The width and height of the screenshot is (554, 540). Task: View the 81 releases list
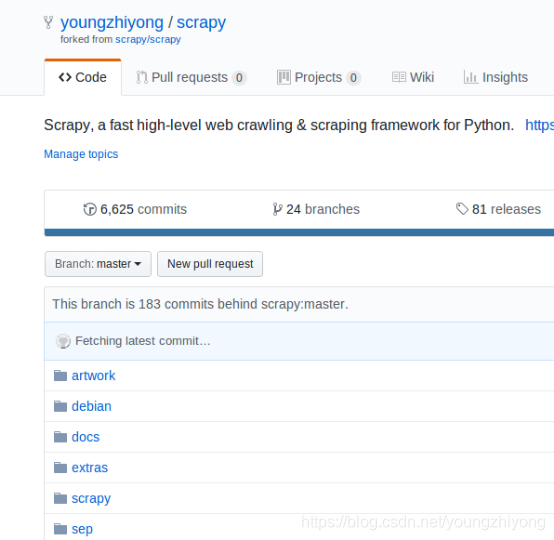[498, 209]
